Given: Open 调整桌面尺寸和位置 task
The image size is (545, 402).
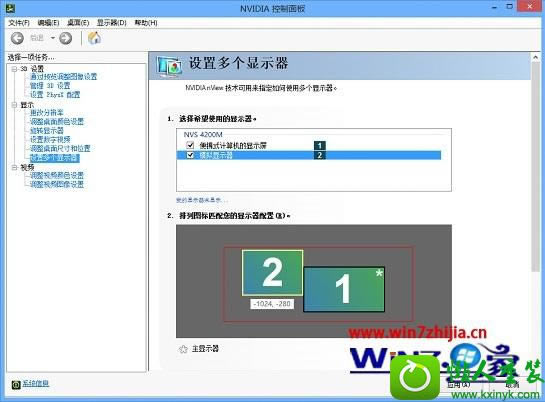Looking at the screenshot, I should 60,149.
